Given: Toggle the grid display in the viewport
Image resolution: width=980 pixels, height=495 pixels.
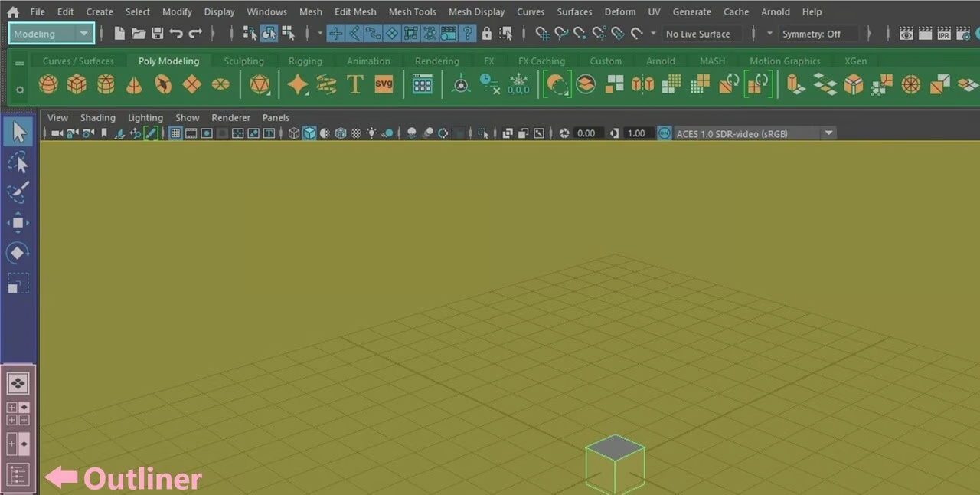Looking at the screenshot, I should (x=175, y=133).
